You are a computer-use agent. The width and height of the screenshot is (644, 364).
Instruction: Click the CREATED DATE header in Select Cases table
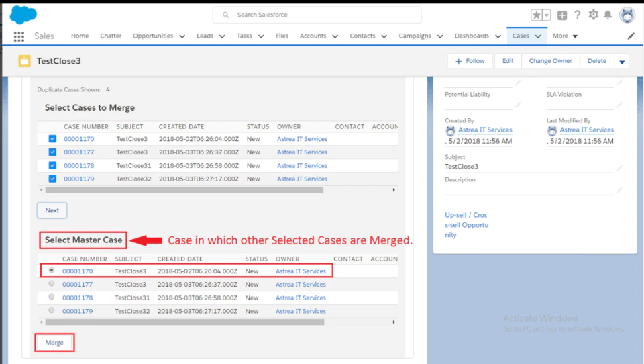[181, 127]
